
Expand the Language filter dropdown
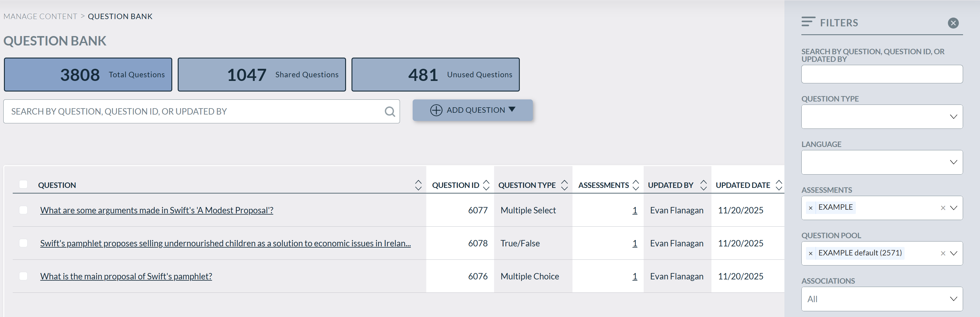point(882,162)
